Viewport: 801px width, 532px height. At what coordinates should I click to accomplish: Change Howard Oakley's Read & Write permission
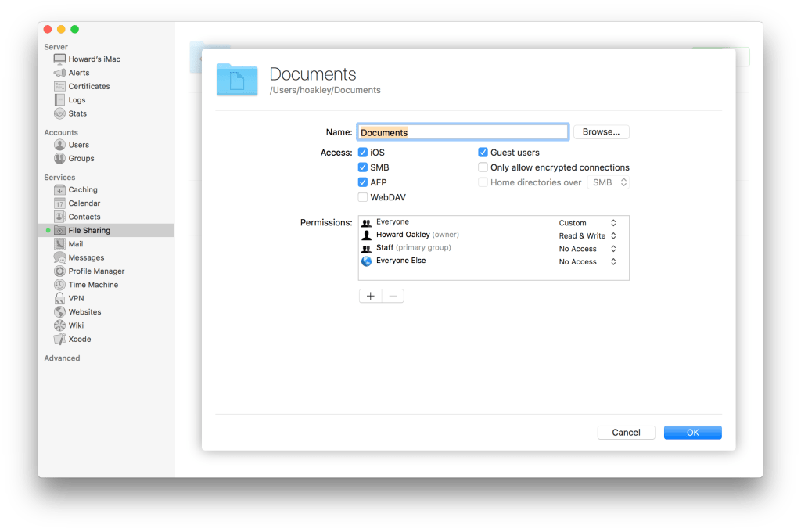coord(587,235)
